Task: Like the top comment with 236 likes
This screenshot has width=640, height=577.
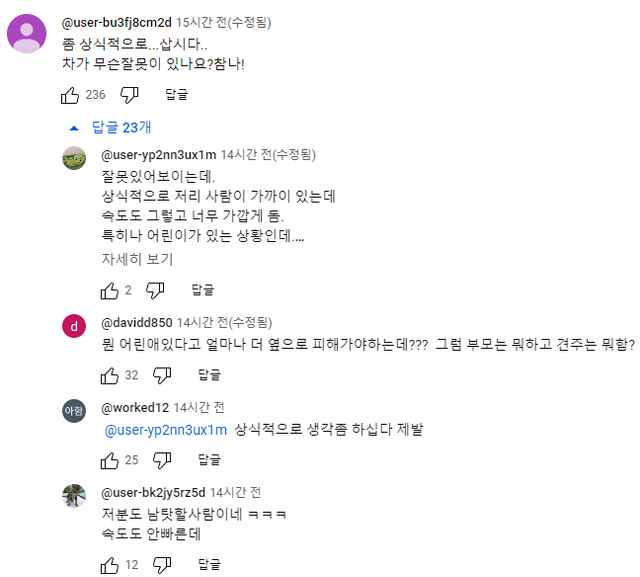Action: click(x=70, y=95)
